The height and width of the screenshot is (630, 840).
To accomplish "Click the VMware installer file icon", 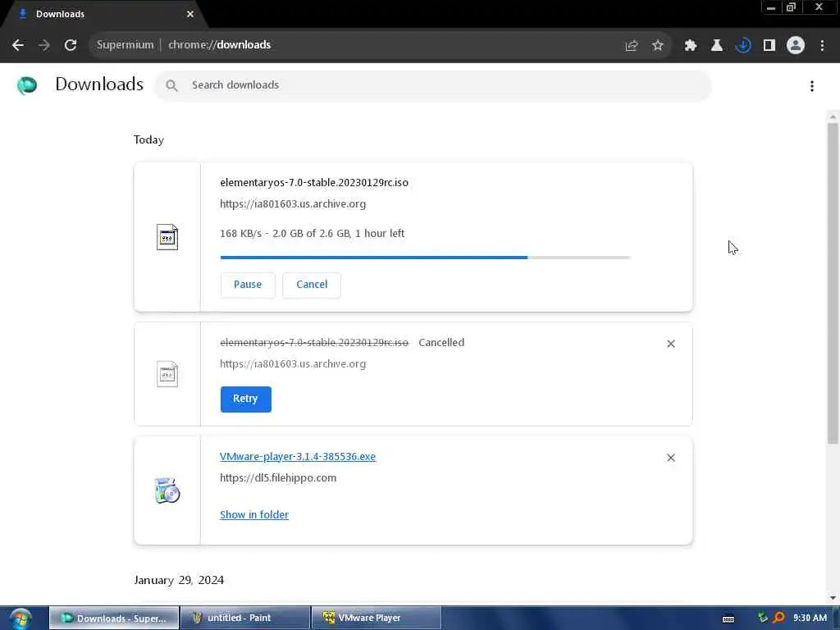I will pos(167,491).
